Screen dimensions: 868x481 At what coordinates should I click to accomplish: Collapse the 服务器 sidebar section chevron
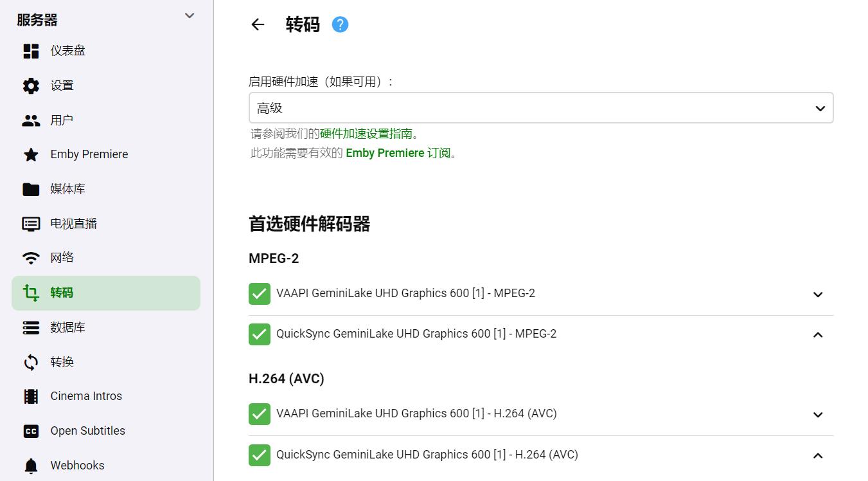tap(190, 15)
